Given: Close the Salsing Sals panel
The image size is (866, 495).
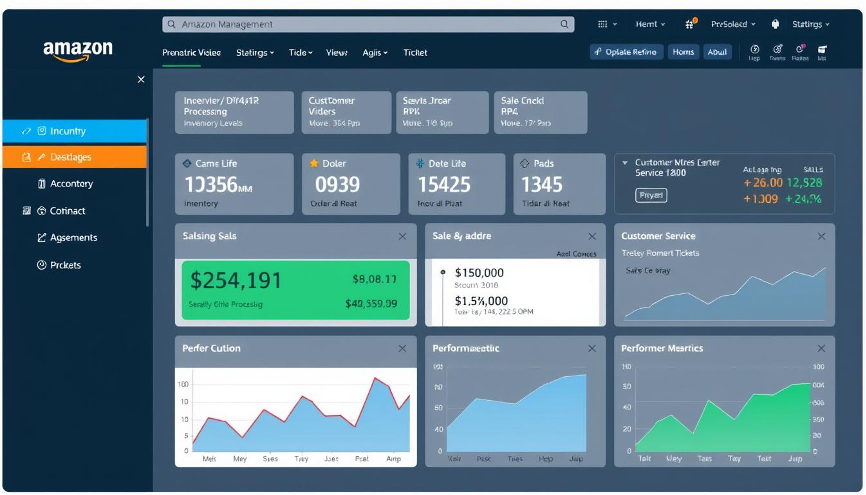Looking at the screenshot, I should (402, 236).
